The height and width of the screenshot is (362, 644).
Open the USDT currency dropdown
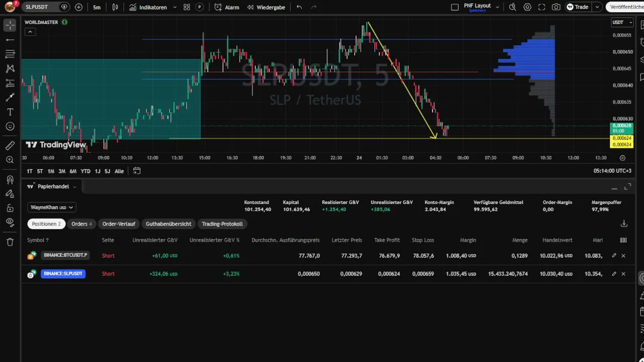point(622,22)
